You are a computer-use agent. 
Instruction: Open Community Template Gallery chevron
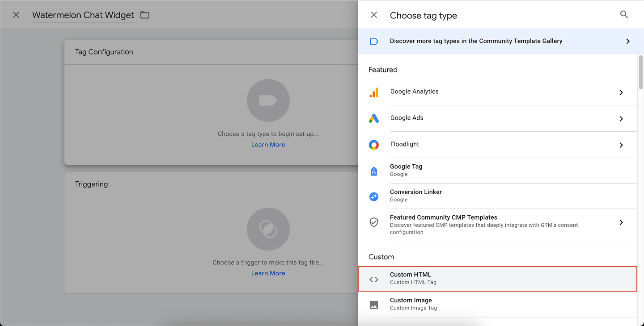[x=628, y=42]
